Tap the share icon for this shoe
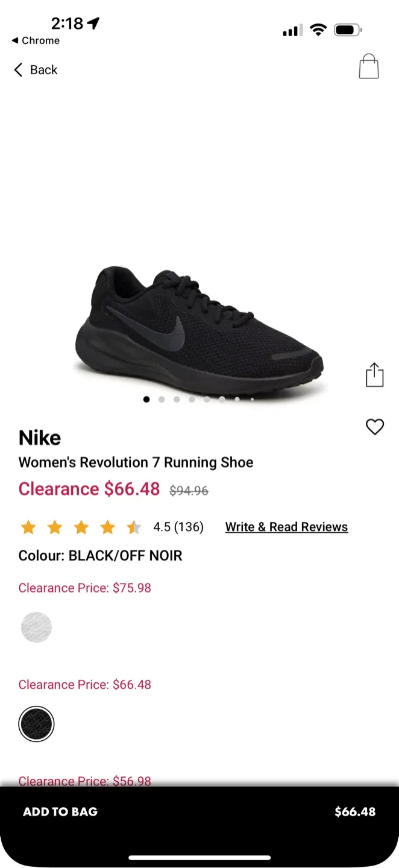399x868 pixels. click(x=374, y=374)
